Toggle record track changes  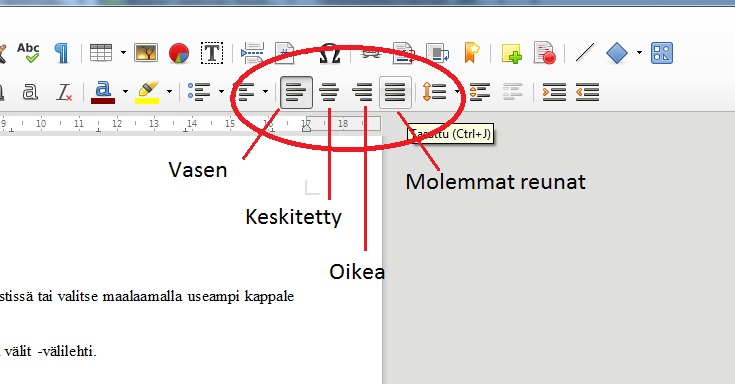pyautogui.click(x=545, y=53)
